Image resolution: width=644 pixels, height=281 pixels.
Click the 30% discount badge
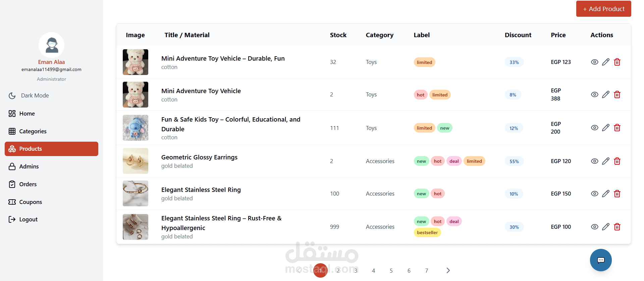click(x=514, y=227)
